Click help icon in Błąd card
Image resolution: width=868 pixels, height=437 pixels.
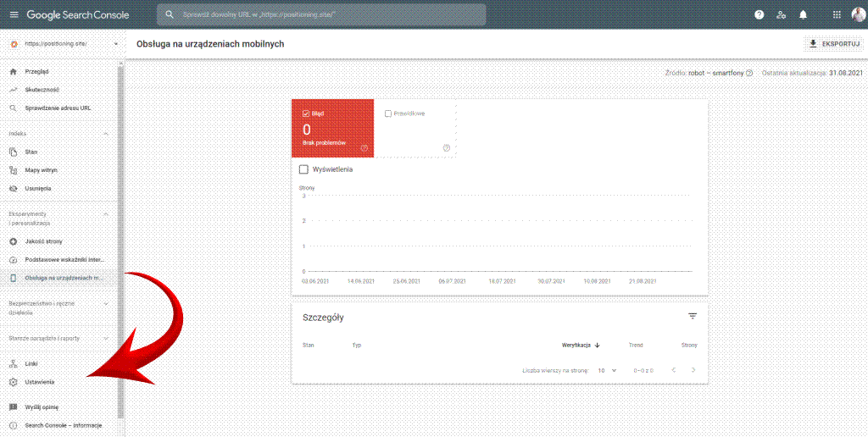(x=364, y=147)
